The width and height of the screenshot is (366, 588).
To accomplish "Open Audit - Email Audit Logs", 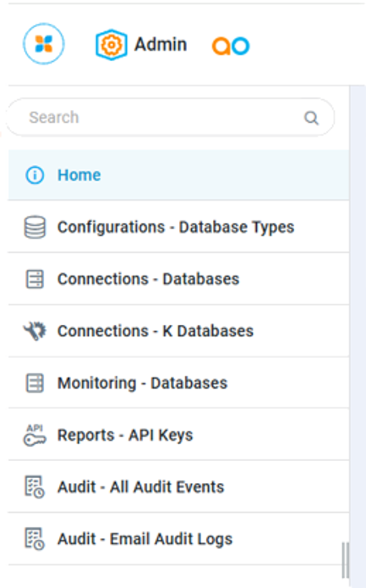I will click(x=179, y=539).
